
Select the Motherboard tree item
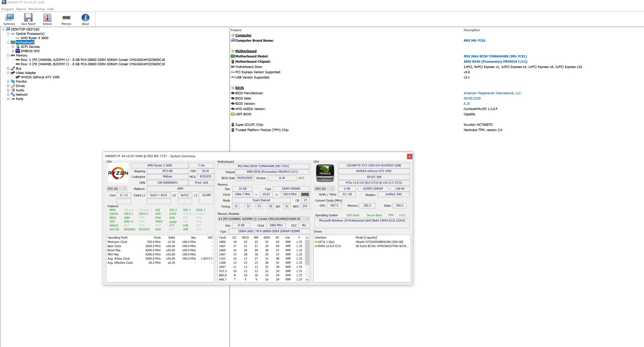tap(25, 42)
